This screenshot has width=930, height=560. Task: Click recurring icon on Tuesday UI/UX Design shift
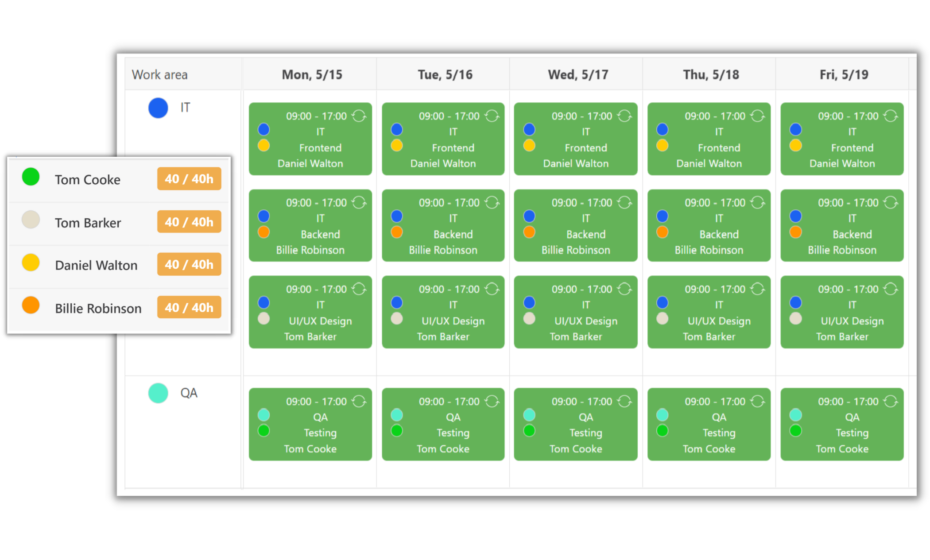[x=492, y=289]
